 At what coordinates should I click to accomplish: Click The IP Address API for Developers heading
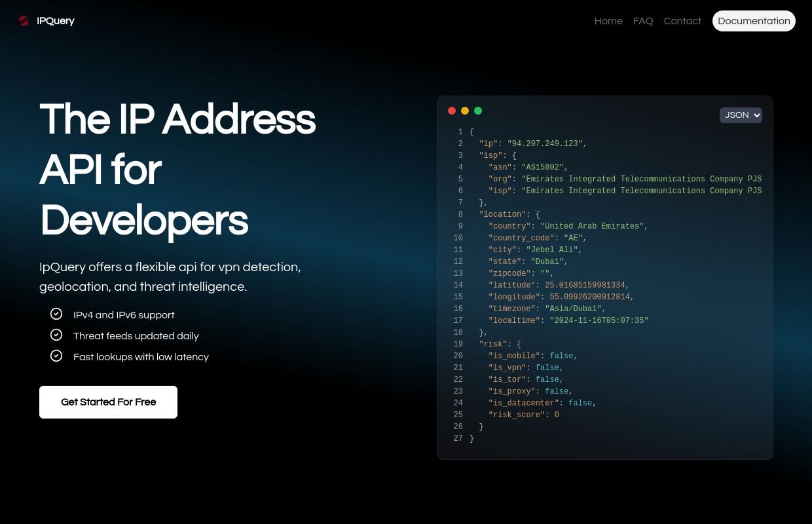click(x=177, y=170)
